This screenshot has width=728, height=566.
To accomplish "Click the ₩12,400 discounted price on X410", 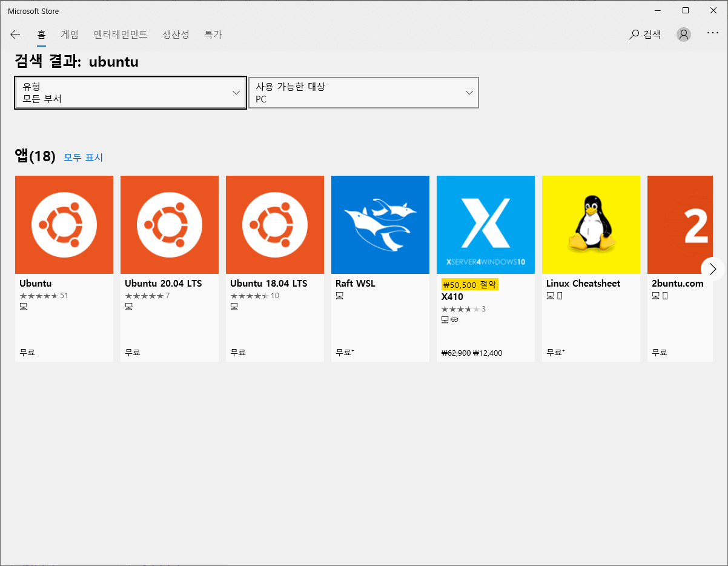I will click(488, 353).
